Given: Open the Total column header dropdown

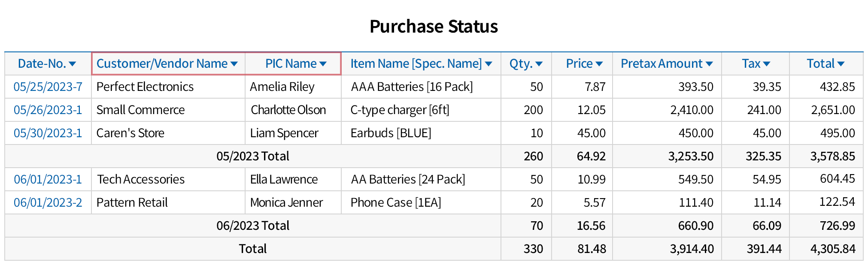Looking at the screenshot, I should tap(841, 64).
